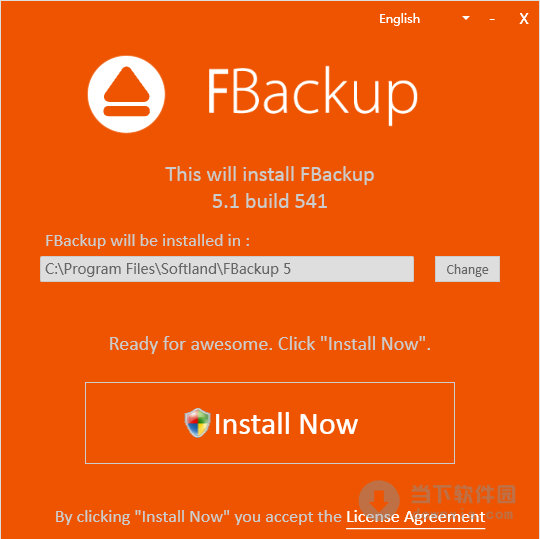Close the installer with the X button

(x=524, y=19)
